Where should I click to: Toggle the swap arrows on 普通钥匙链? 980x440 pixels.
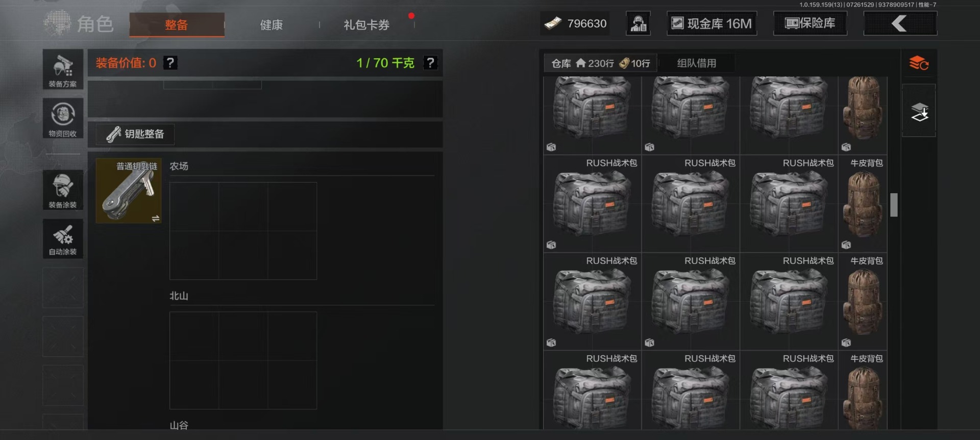pyautogui.click(x=156, y=218)
